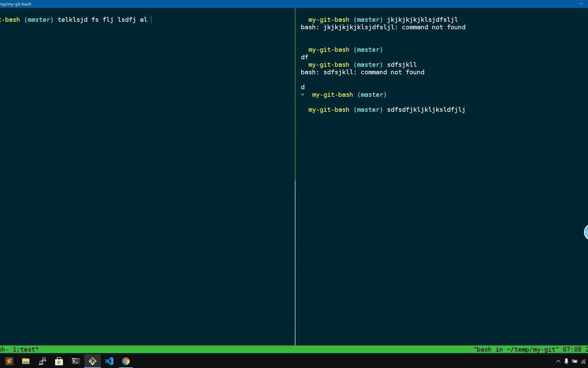Click the green arrow prompt symbol
The width and height of the screenshot is (588, 368).
click(303, 95)
